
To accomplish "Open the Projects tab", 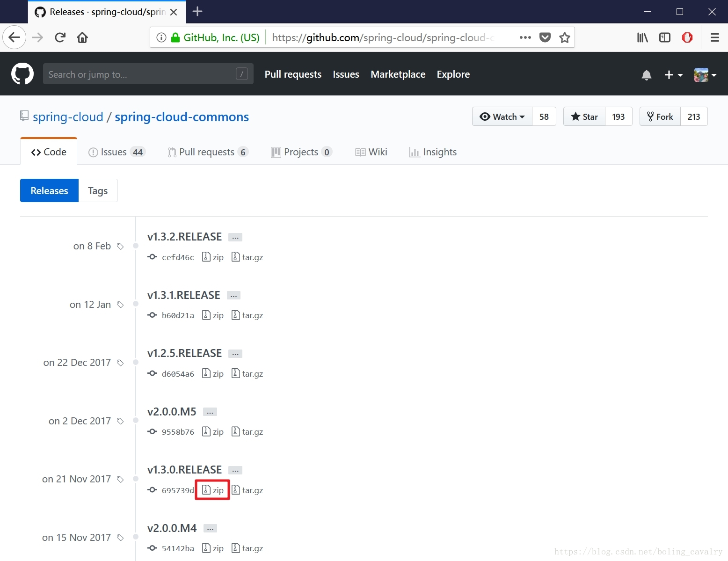I will (301, 152).
